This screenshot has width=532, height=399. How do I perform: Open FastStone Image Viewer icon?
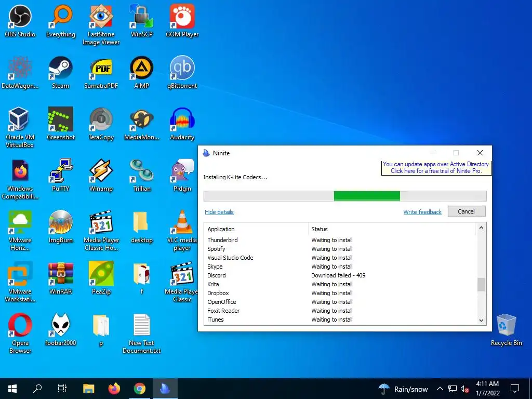click(x=101, y=25)
